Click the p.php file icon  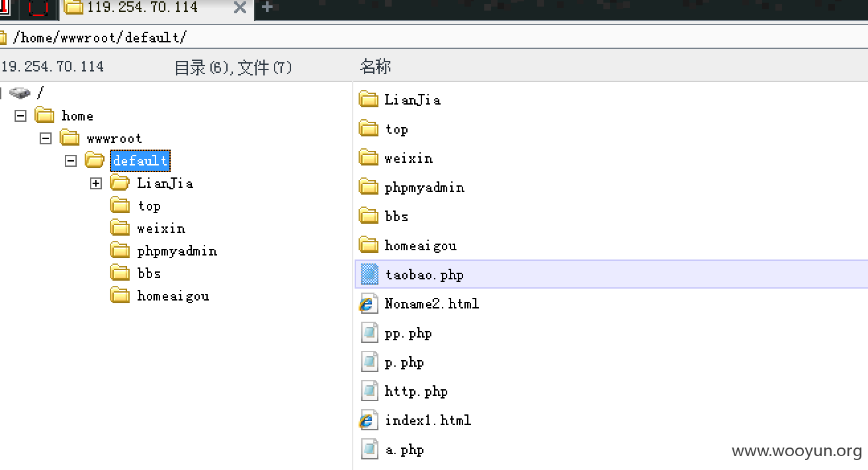click(370, 362)
